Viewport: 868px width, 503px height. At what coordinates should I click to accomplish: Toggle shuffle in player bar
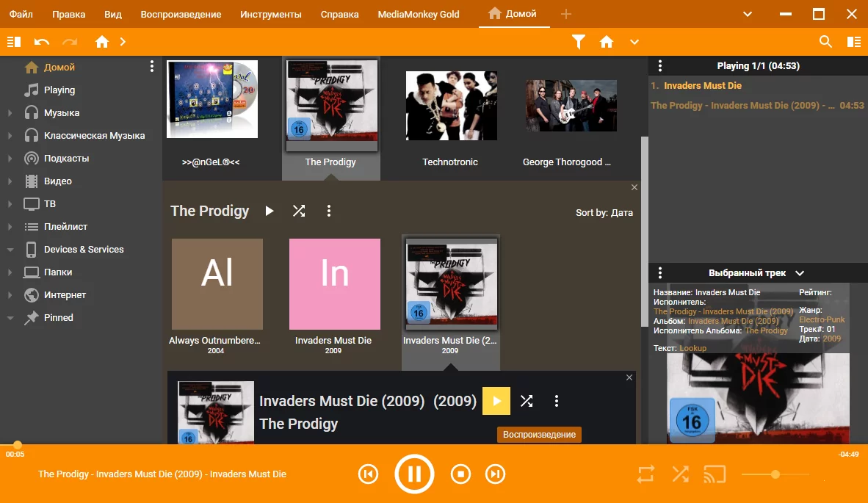680,474
